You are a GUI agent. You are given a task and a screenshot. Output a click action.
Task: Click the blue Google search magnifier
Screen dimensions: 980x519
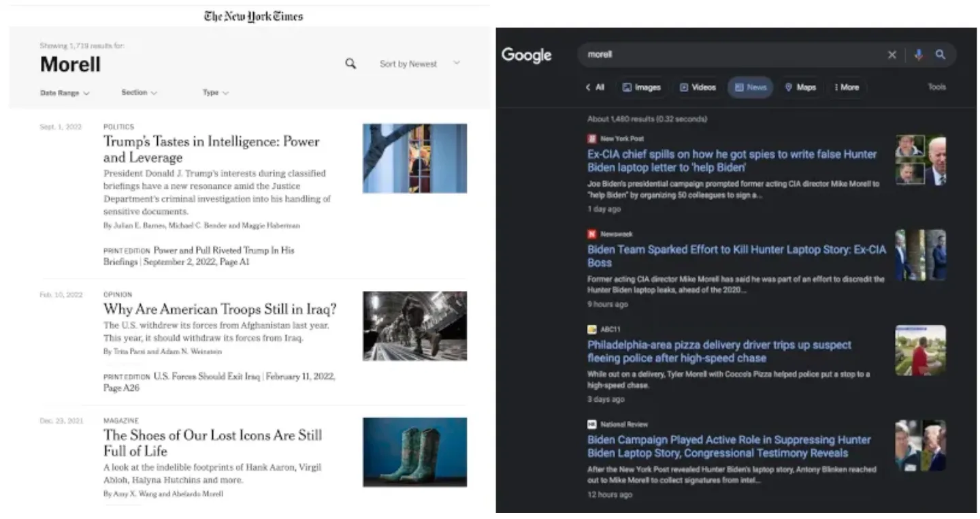point(941,54)
